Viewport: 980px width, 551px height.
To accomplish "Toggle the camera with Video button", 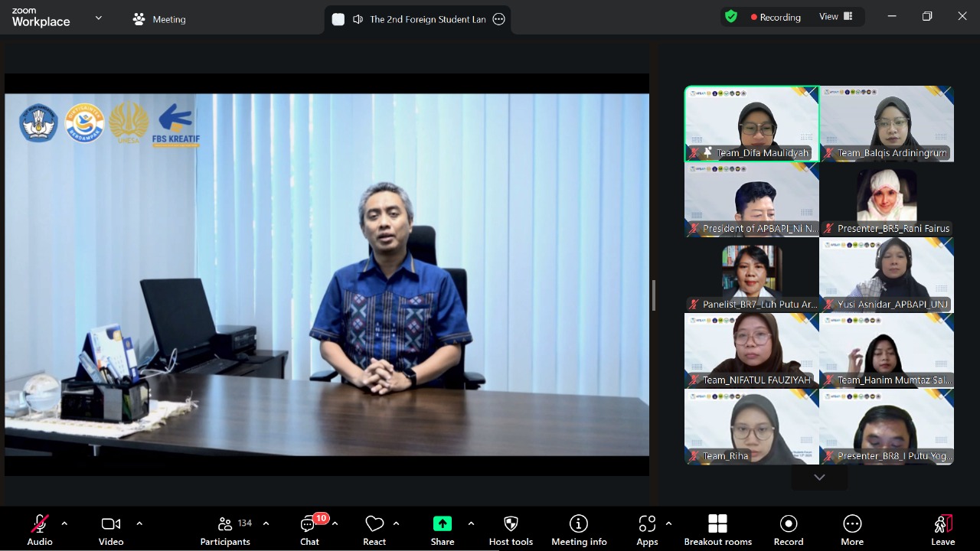I will [x=111, y=530].
